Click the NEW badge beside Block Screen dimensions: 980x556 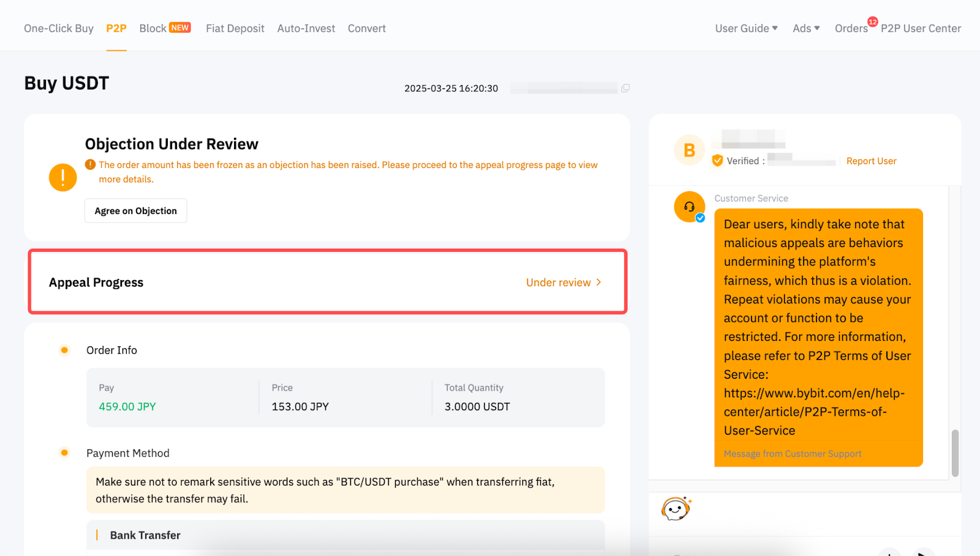(x=180, y=28)
